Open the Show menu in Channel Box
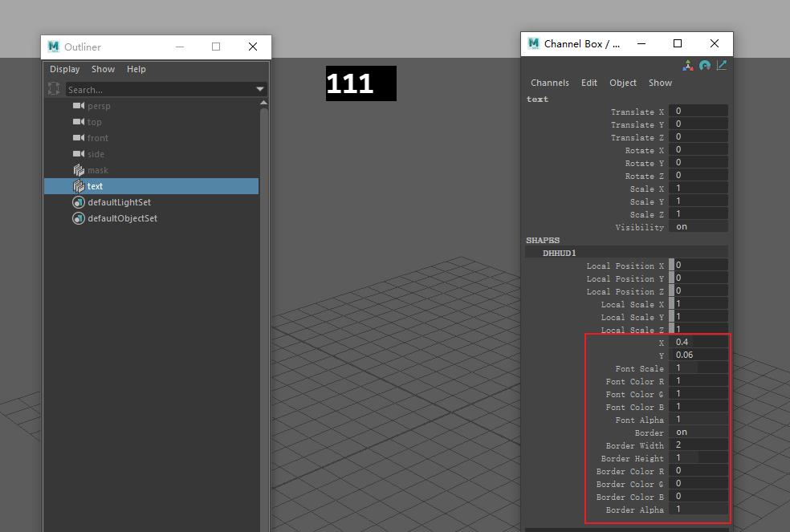This screenshot has width=790, height=532. (660, 83)
